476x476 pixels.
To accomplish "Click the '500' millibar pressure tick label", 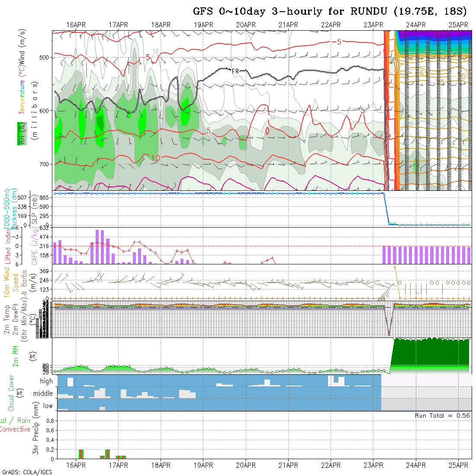I will [x=44, y=58].
